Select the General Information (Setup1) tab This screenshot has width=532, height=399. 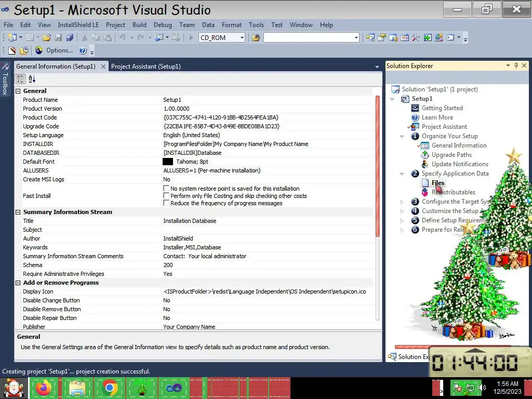pos(56,66)
